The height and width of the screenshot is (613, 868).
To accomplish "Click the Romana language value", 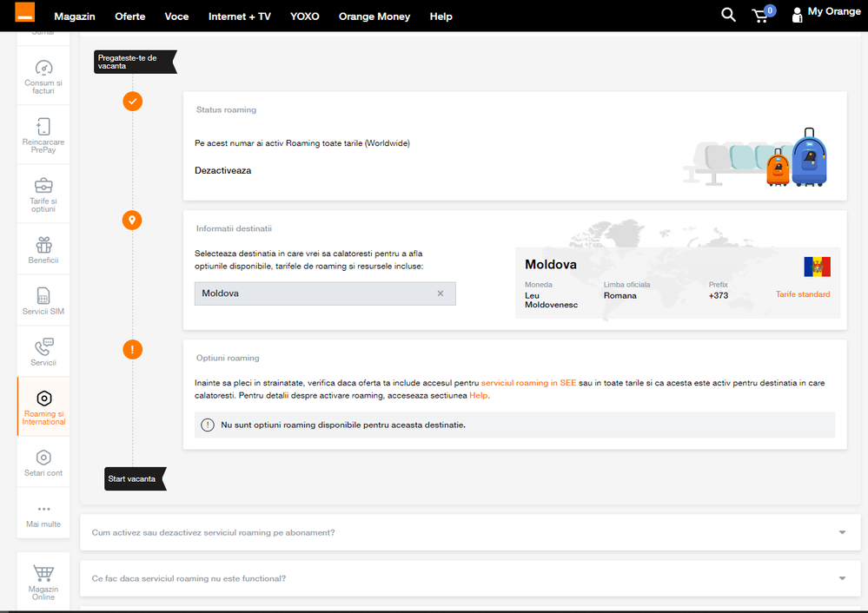I will [x=620, y=295].
